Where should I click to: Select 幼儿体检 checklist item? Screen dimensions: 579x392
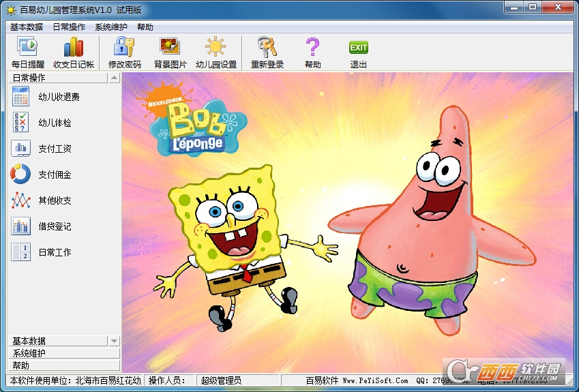point(55,123)
